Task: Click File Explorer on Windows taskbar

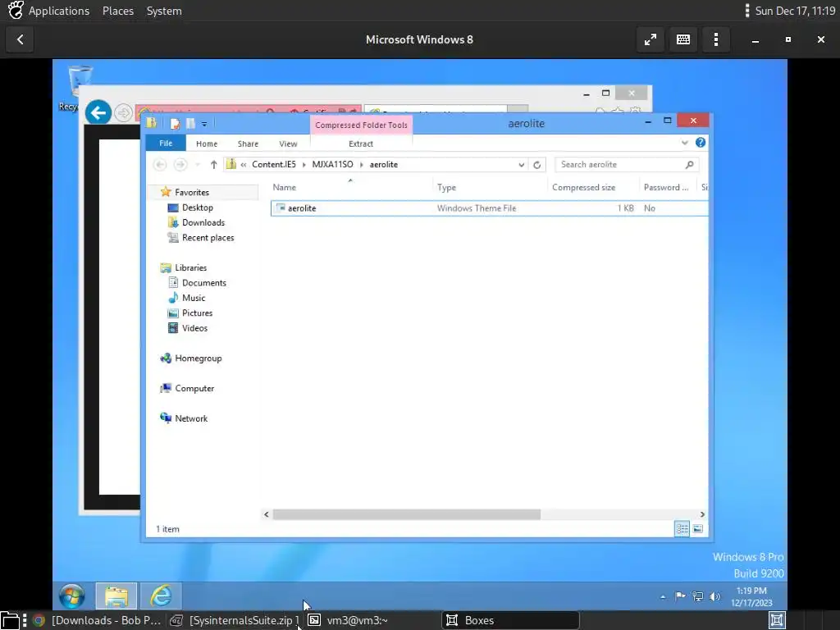Action: click(116, 596)
